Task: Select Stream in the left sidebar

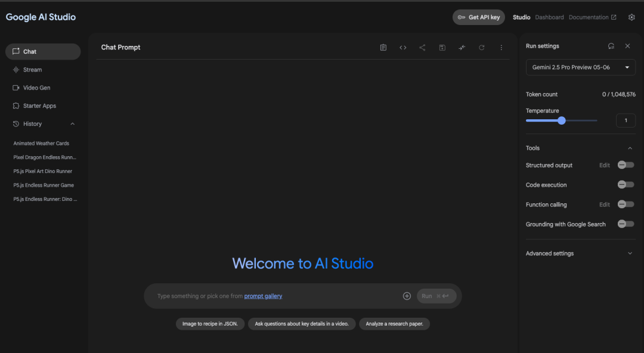Action: click(x=33, y=70)
